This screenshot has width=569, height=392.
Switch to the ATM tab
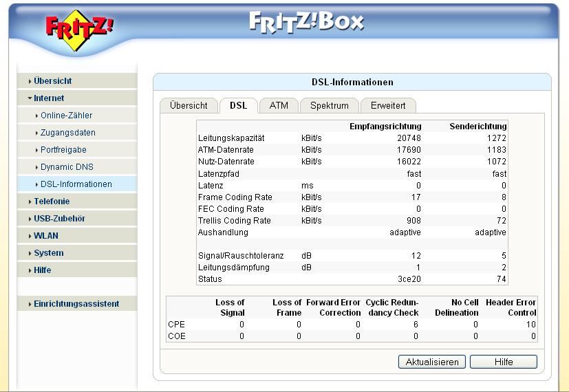279,105
